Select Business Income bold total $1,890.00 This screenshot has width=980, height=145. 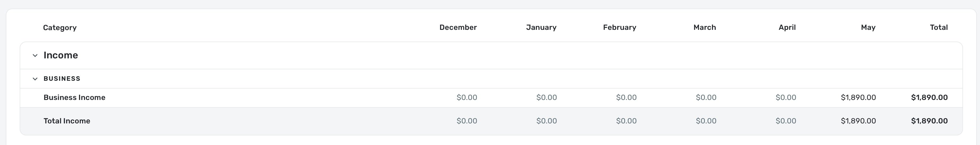coord(929,98)
